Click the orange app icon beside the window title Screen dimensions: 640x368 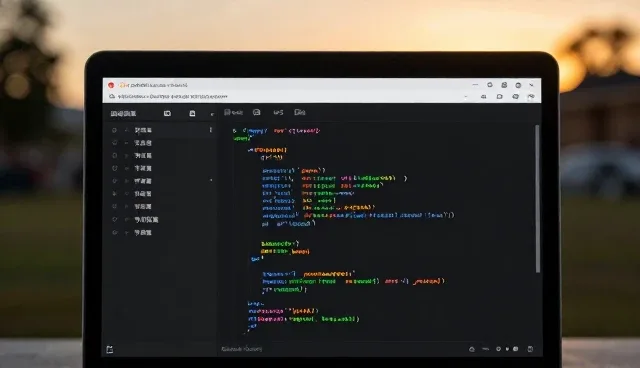tap(122, 85)
